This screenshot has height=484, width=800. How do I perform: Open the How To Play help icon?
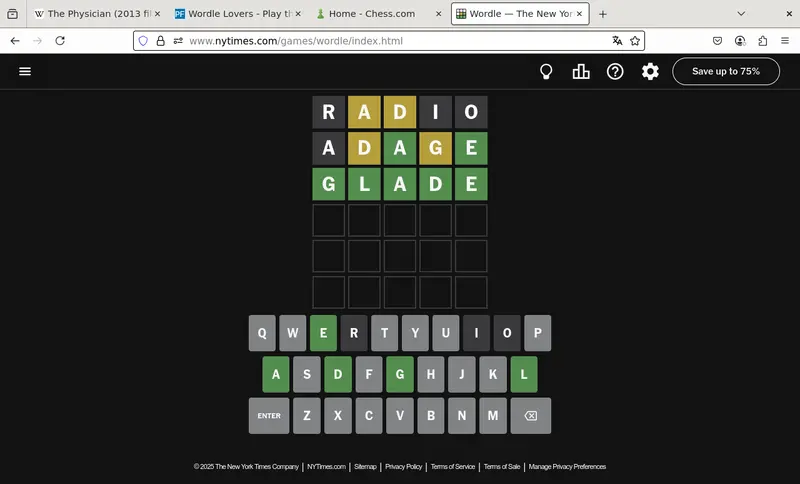point(615,71)
